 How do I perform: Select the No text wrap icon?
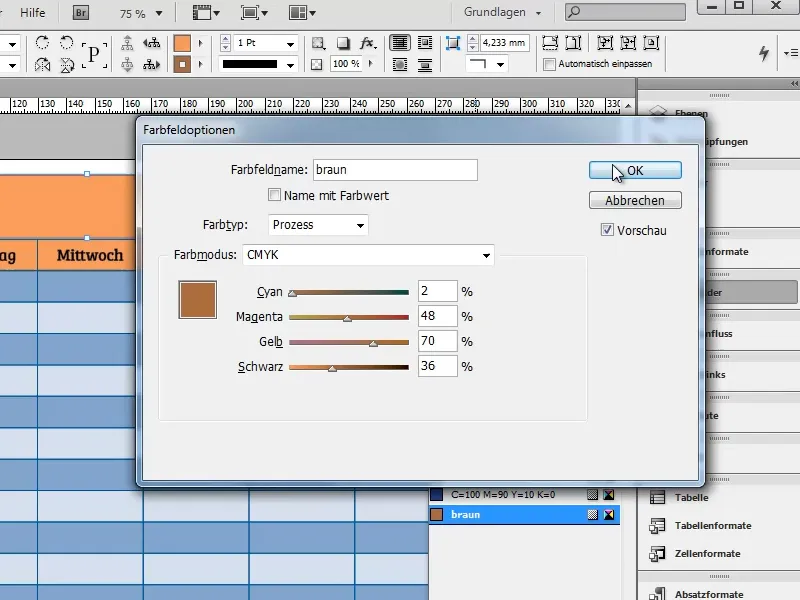(400, 43)
